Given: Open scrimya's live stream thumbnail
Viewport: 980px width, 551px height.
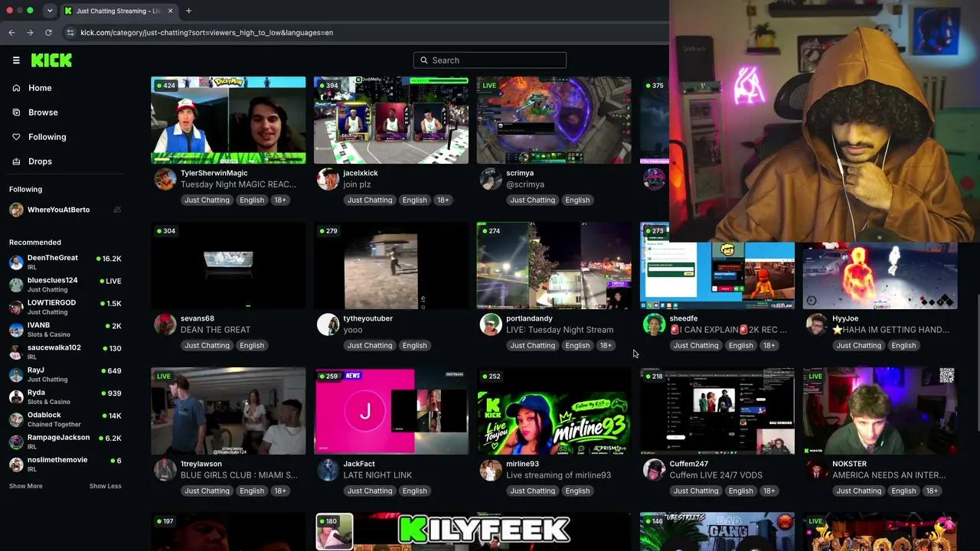Looking at the screenshot, I should pos(554,120).
